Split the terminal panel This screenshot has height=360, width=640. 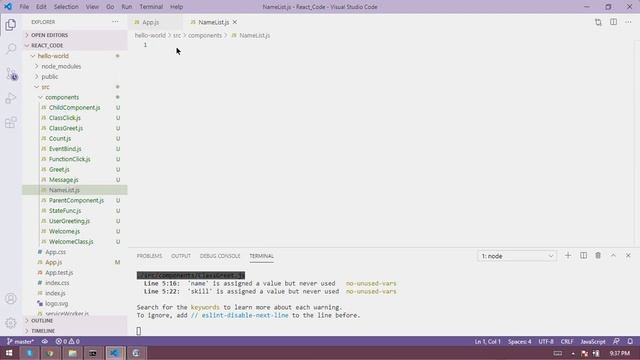point(583,256)
